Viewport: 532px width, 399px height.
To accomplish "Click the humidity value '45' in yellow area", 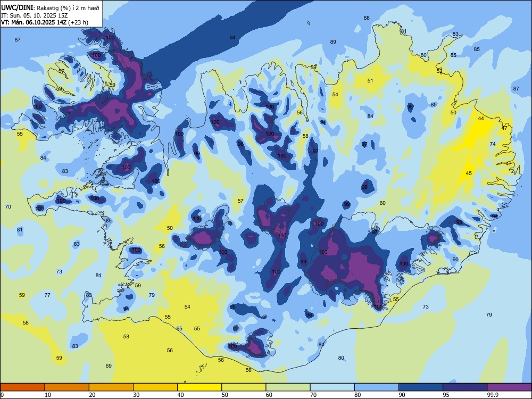I will 469,173.
